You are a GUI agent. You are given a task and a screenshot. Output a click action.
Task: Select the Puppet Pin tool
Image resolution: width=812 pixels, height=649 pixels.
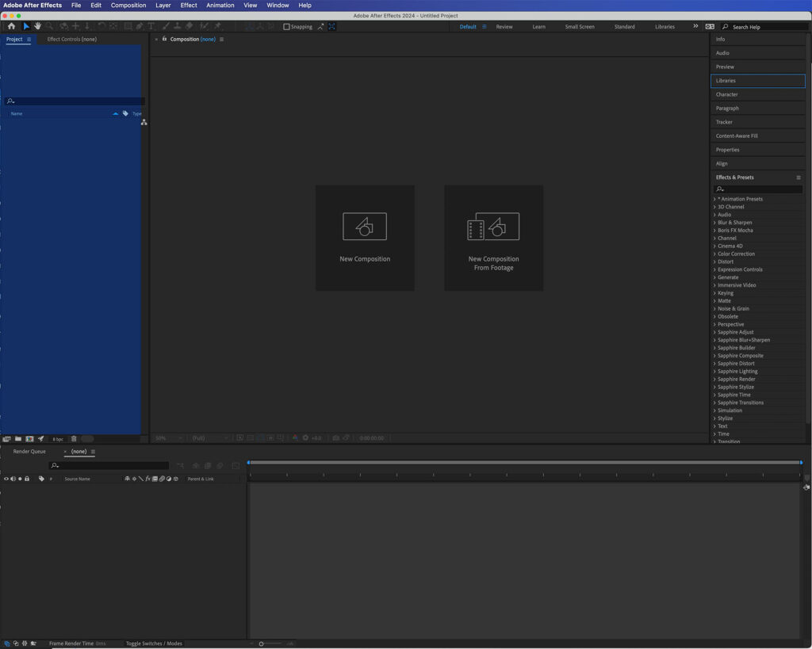pyautogui.click(x=217, y=26)
